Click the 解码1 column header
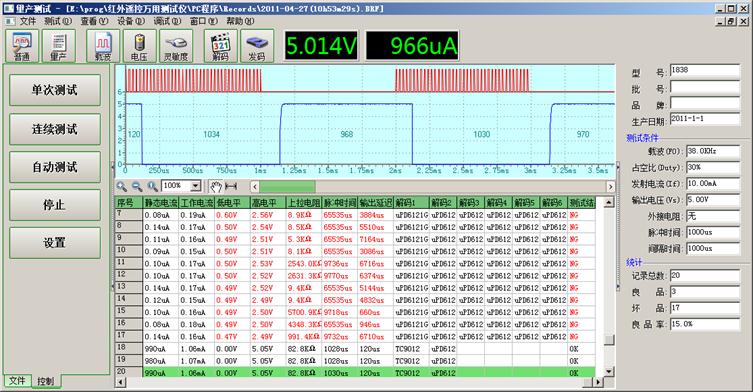 411,203
